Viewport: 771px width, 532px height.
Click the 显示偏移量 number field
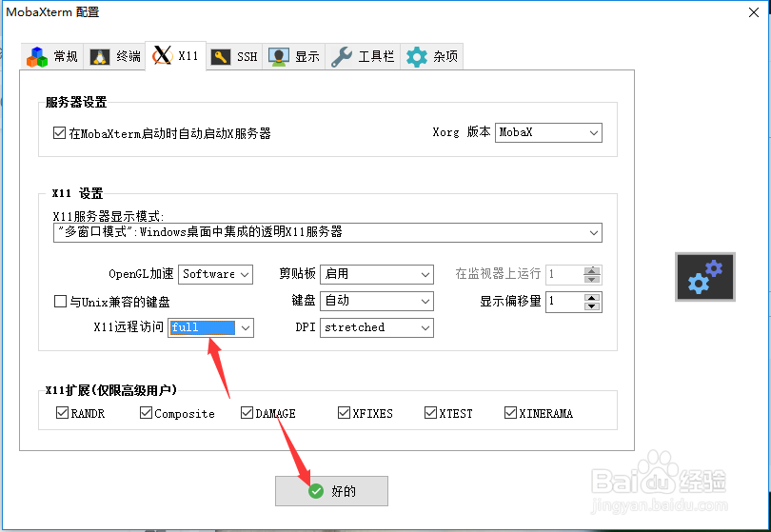coord(565,302)
